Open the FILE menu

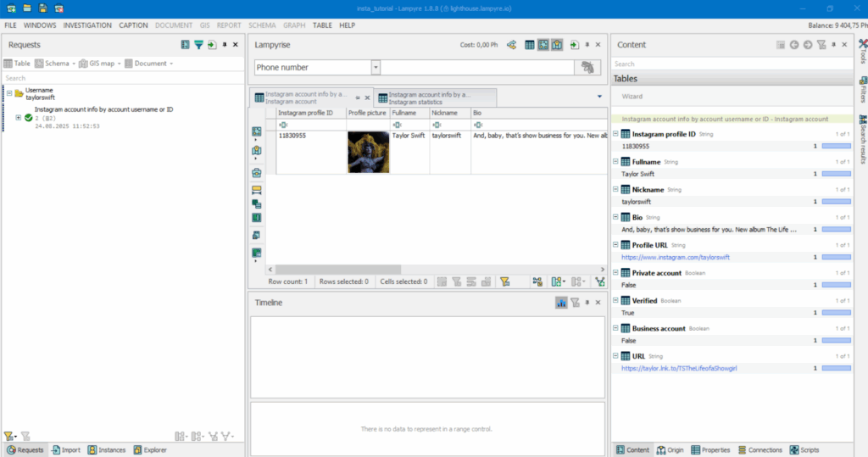tap(10, 25)
